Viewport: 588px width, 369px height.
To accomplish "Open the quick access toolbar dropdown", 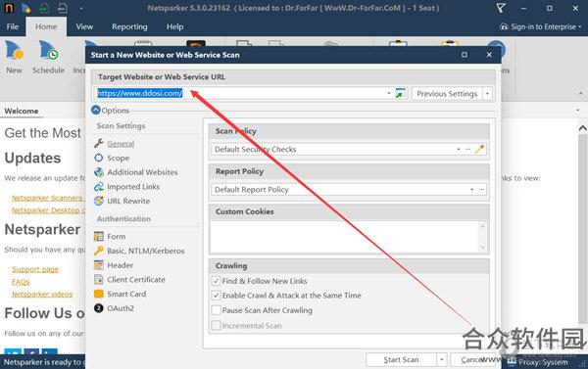I will click(81, 8).
